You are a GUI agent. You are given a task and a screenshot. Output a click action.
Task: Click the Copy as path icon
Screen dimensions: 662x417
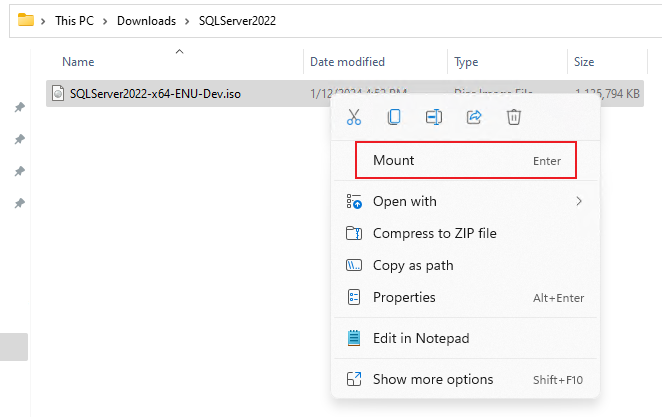(354, 265)
